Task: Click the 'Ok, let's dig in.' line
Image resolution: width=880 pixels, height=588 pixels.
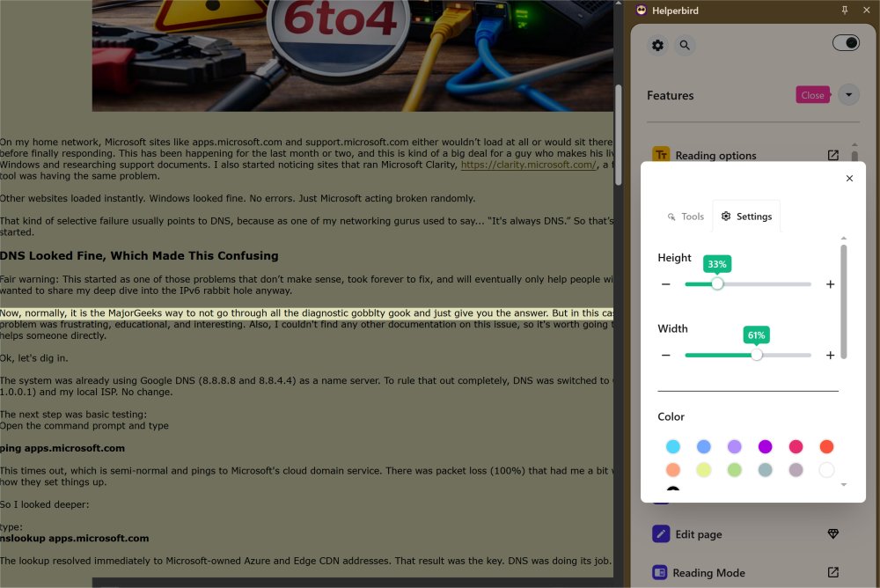Action: click(x=33, y=357)
